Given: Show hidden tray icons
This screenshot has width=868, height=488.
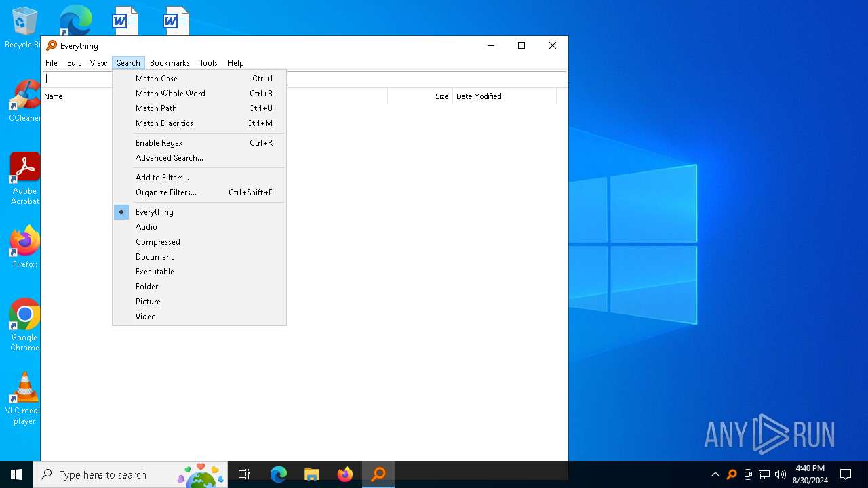Looking at the screenshot, I should click(x=715, y=474).
